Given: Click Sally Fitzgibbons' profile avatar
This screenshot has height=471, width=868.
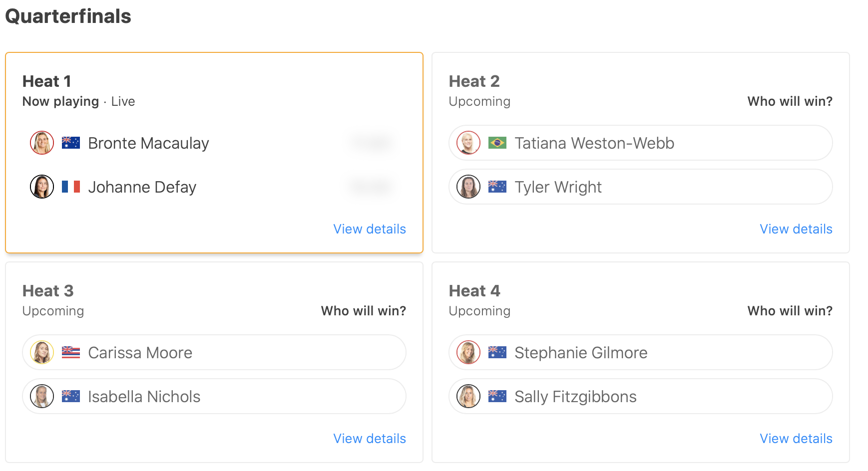Looking at the screenshot, I should pyautogui.click(x=468, y=397).
